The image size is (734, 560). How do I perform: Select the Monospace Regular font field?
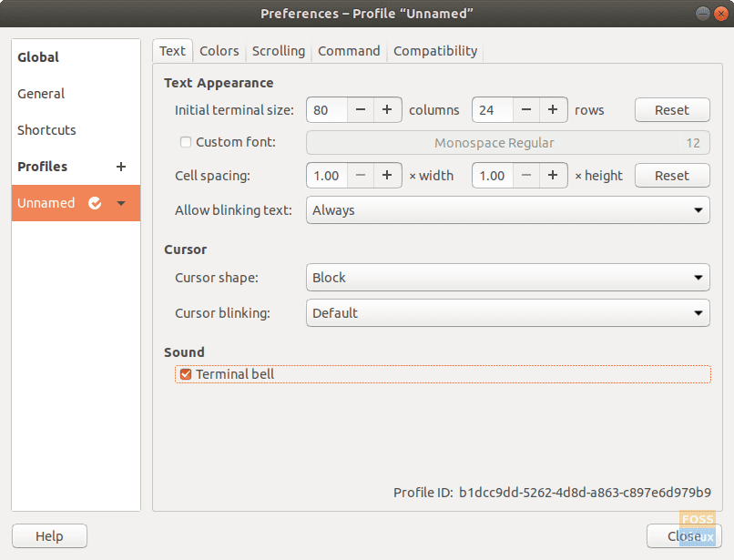(506, 142)
